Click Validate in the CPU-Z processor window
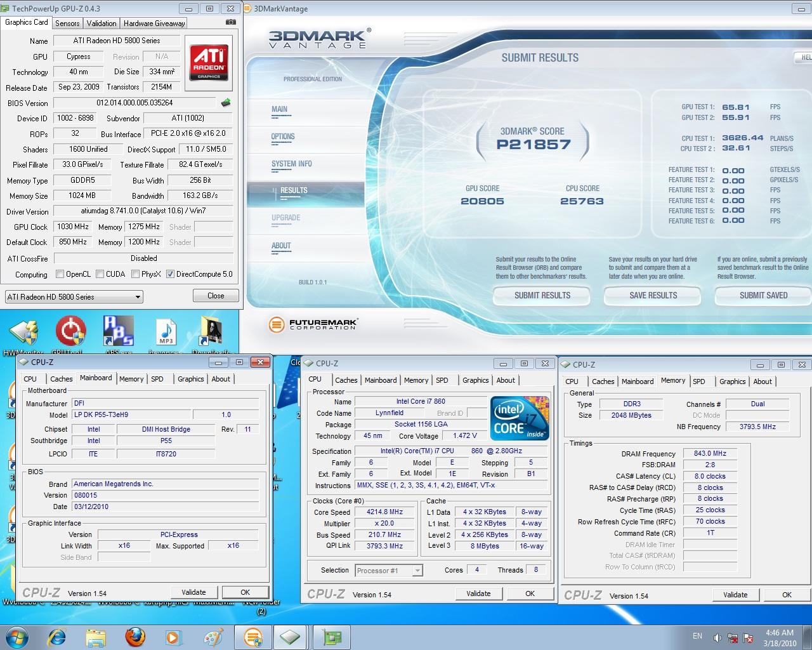Screen dimensions: 812x650 [x=478, y=594]
